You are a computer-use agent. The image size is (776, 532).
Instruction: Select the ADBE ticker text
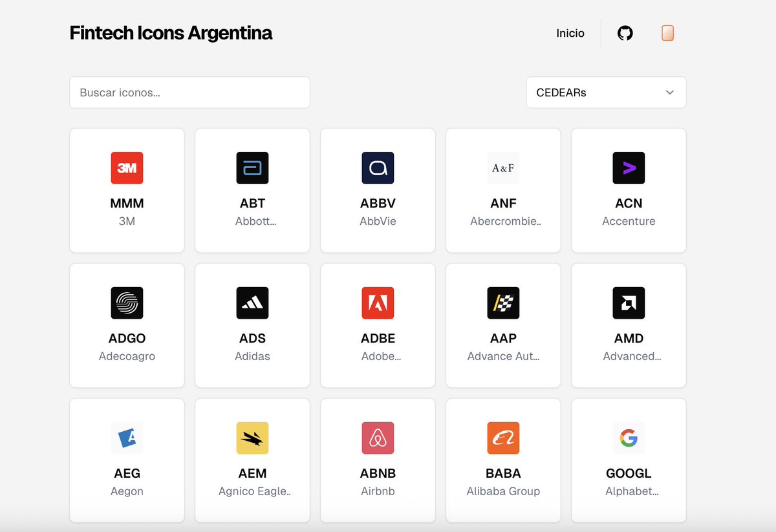pos(378,339)
